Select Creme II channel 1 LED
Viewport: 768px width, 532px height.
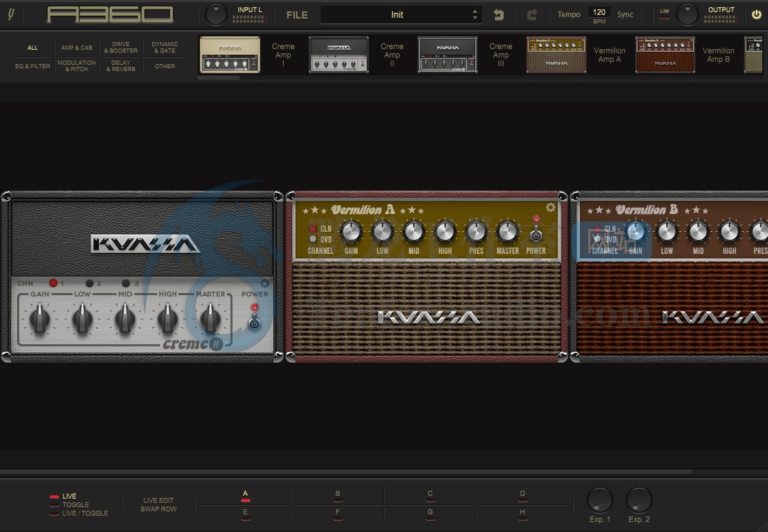[x=53, y=282]
